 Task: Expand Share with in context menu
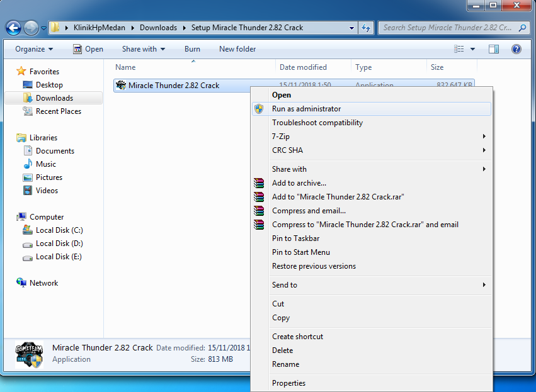point(372,169)
